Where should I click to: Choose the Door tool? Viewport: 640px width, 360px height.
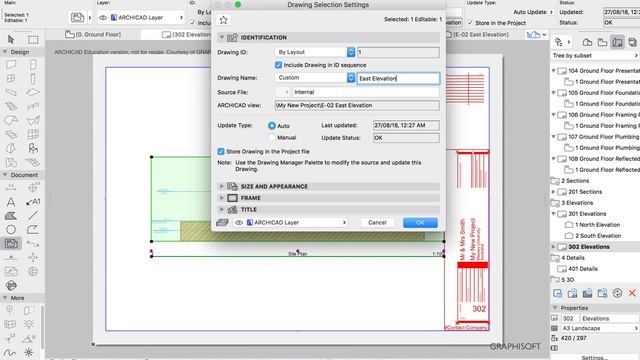click(33, 64)
